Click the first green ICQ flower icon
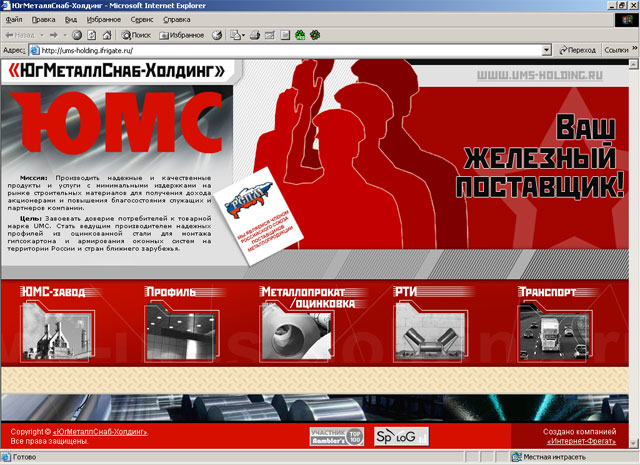The width and height of the screenshot is (640, 465). tap(300, 36)
